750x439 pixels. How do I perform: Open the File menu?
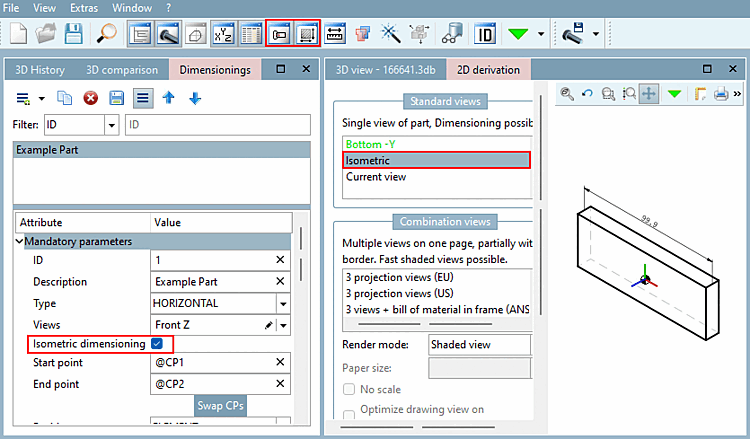pos(11,8)
